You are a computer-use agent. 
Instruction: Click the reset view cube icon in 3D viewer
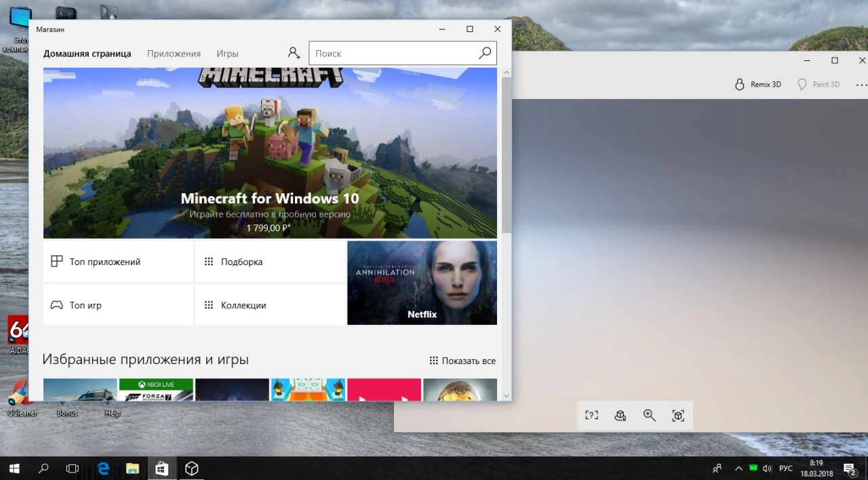coord(620,416)
